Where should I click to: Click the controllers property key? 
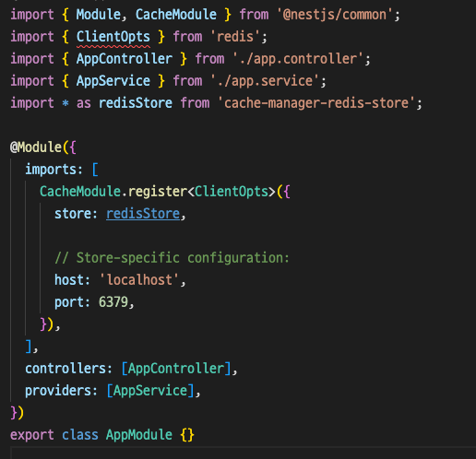pos(65,368)
